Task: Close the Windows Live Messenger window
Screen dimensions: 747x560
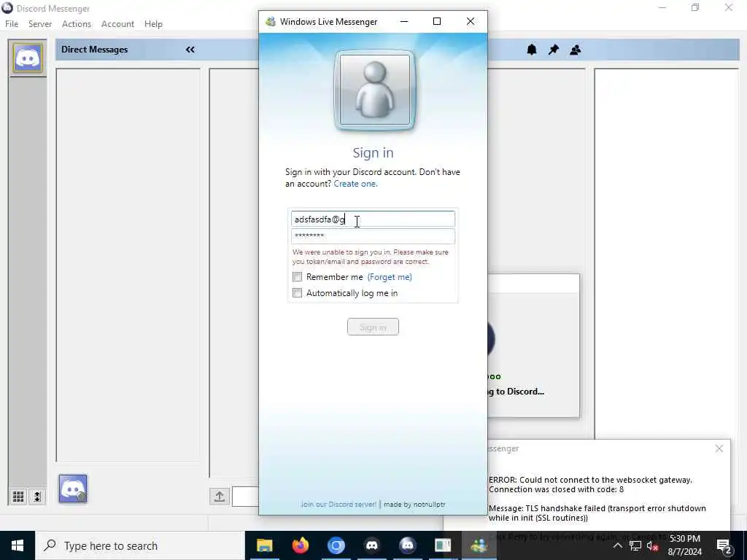Action: click(471, 21)
